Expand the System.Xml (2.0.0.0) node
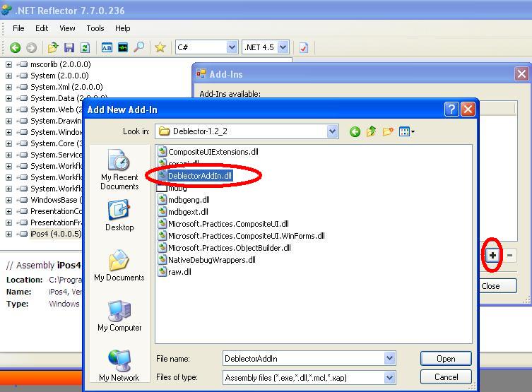Viewport: 532px width, 392px height. click(x=8, y=87)
